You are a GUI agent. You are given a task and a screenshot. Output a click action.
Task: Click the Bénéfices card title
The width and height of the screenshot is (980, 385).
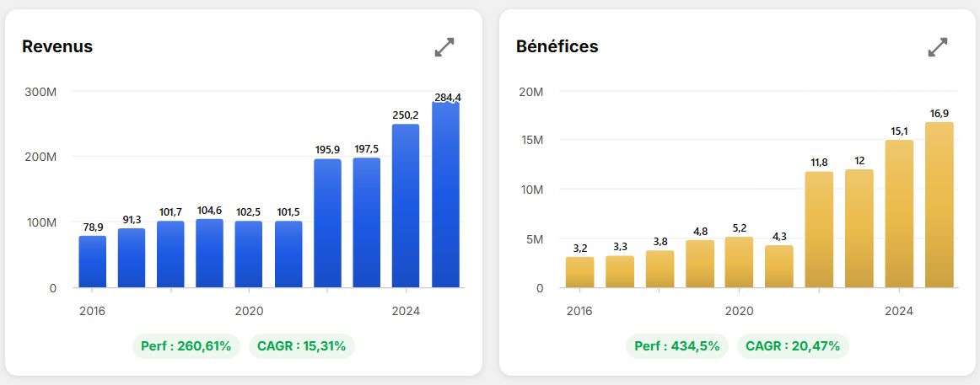click(557, 47)
